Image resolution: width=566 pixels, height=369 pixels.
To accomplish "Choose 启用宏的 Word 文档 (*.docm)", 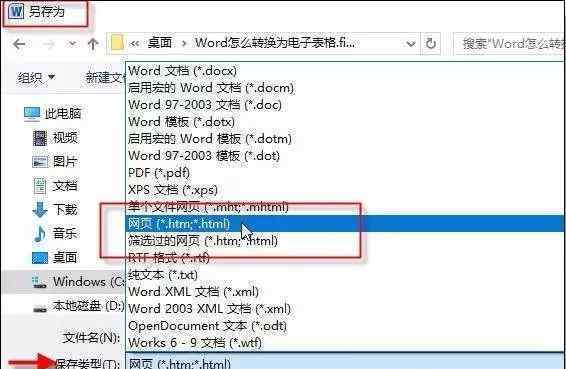I will (x=345, y=88).
